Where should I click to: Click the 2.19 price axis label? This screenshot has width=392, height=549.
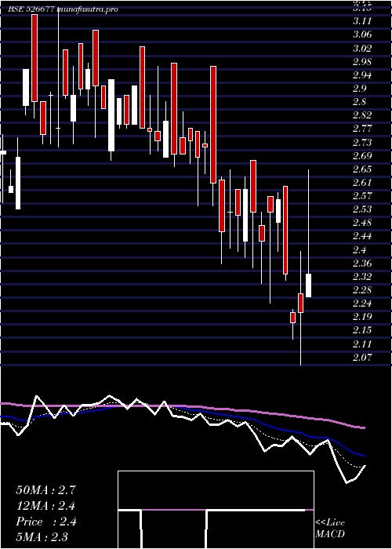362,317
